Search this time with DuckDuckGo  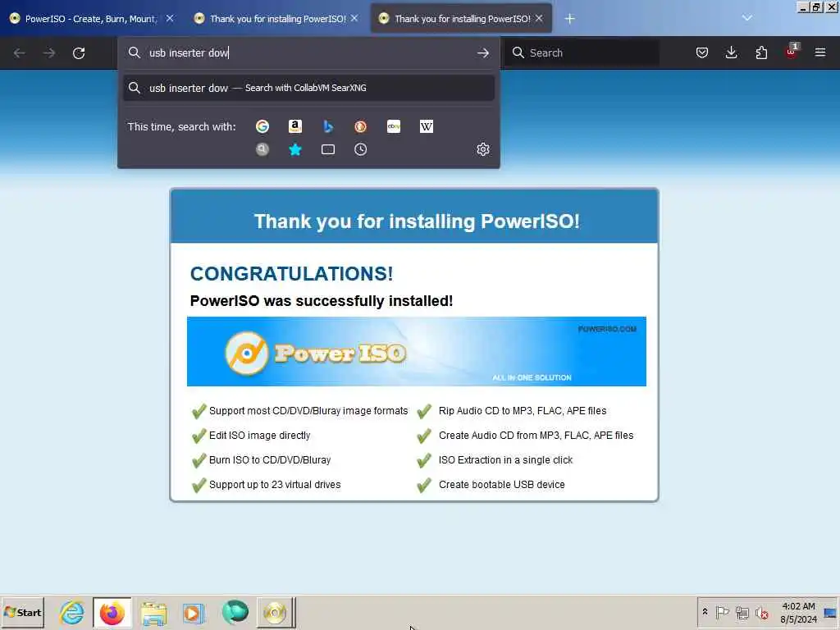pyautogui.click(x=361, y=126)
